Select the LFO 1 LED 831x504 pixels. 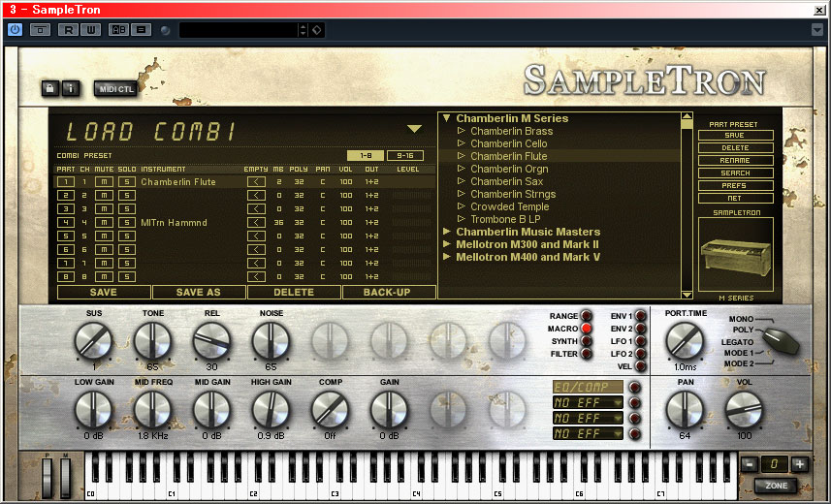pyautogui.click(x=640, y=341)
